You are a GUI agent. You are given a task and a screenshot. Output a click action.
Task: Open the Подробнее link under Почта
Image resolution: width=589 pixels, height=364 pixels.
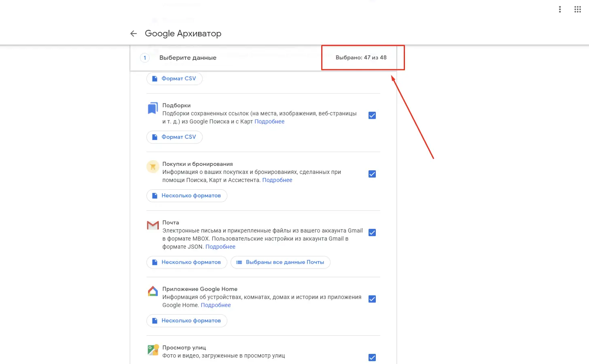(x=220, y=246)
